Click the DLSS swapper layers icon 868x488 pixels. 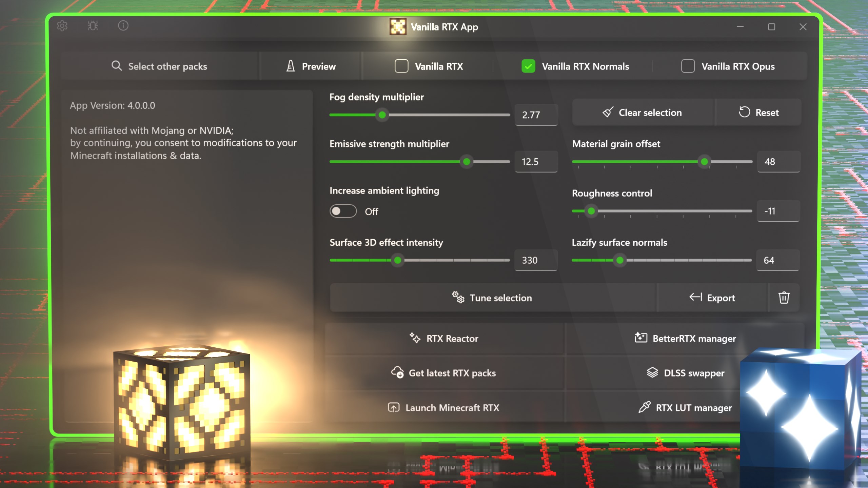(x=652, y=372)
